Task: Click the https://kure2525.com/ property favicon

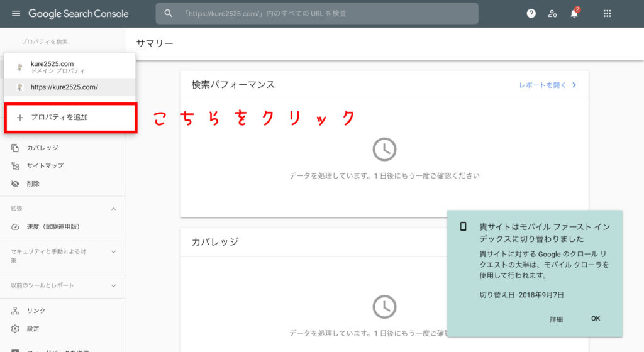Action: coord(19,87)
